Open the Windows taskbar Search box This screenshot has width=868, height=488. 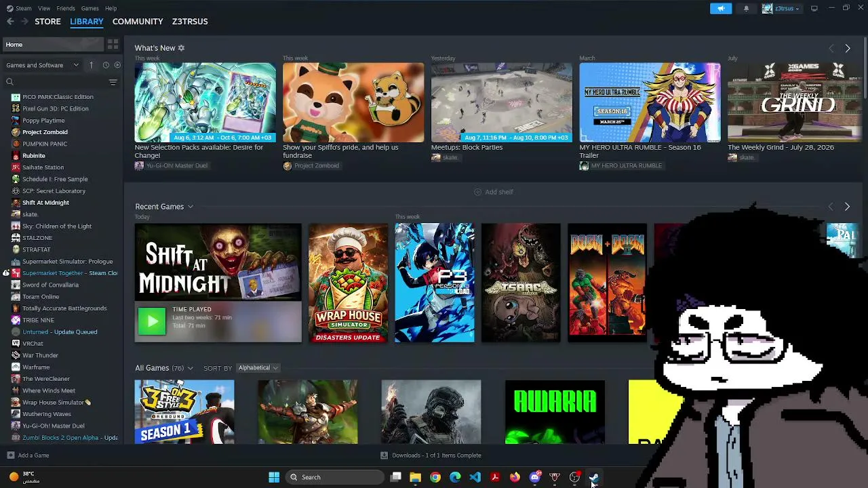(335, 477)
